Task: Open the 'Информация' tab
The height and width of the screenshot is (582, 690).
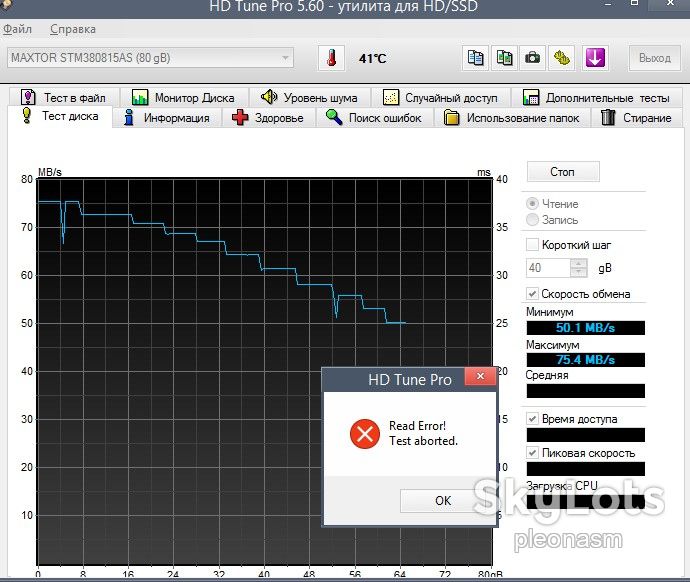Action: point(167,118)
